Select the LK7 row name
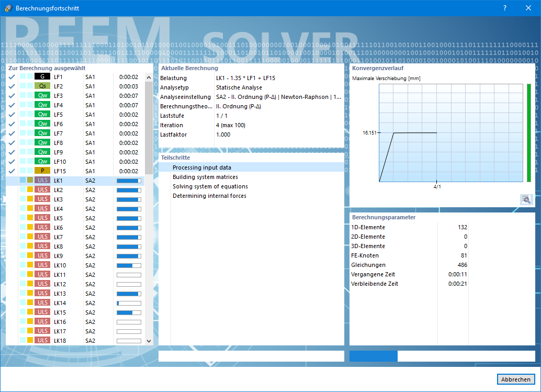 [58, 237]
